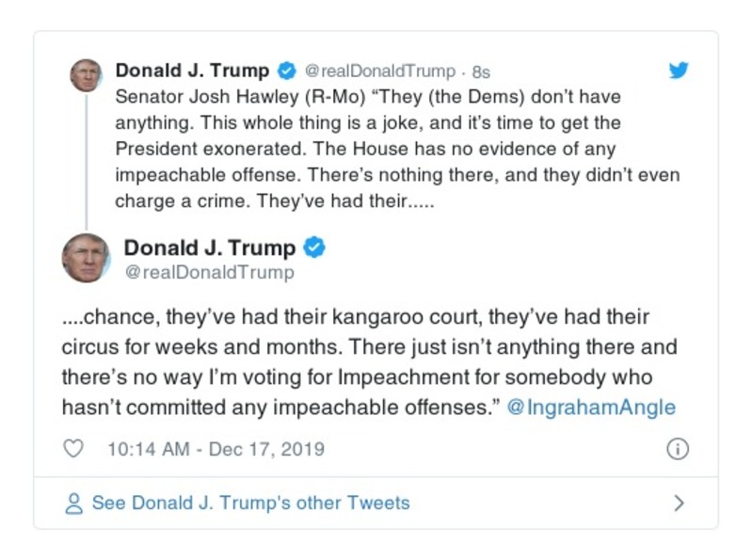Click the @realDonaldTrump handle under the large name
The height and width of the screenshot is (560, 752).
(209, 273)
